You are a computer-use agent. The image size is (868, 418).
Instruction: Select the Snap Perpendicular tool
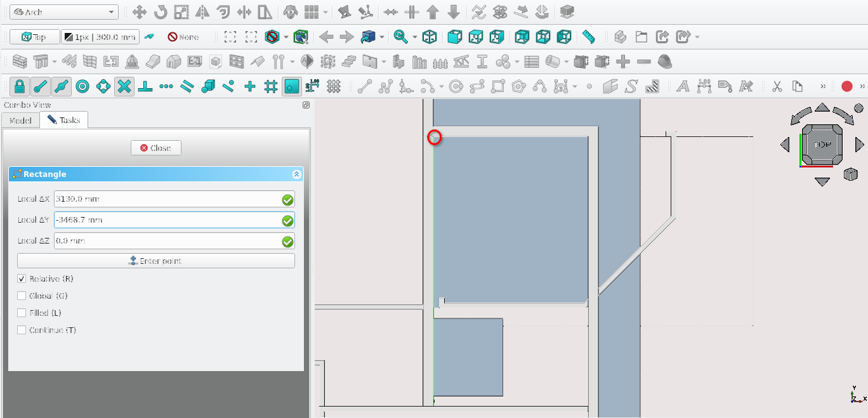(x=145, y=86)
